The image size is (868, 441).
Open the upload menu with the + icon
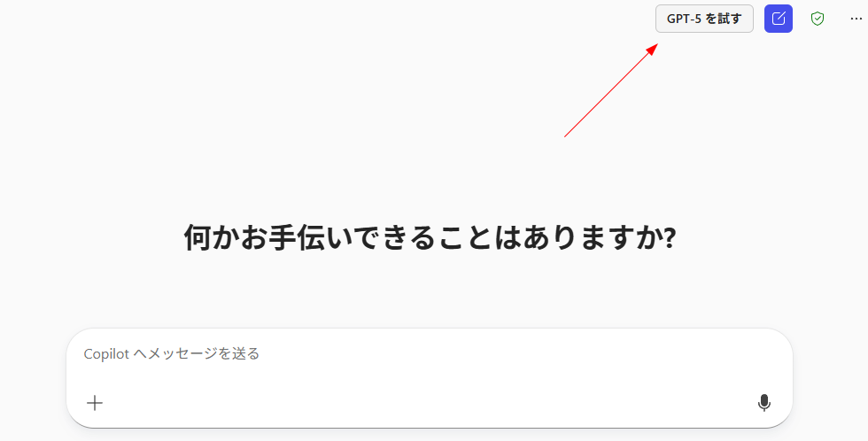click(x=95, y=403)
